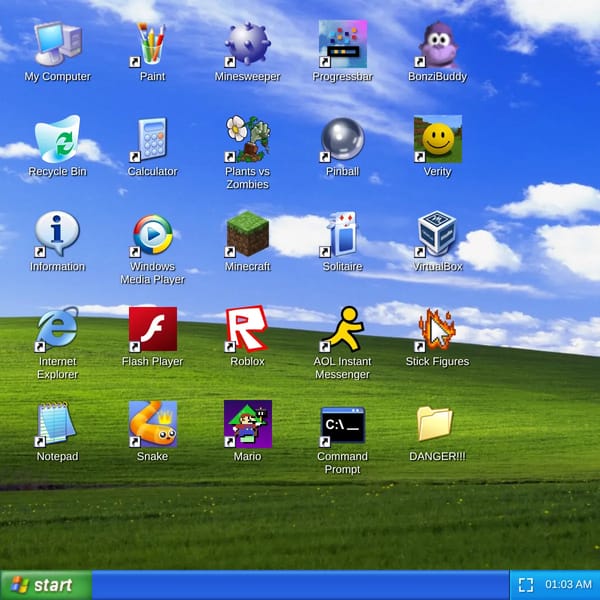600x600 pixels.
Task: Launch Internet Explorer icon
Action: click(57, 329)
